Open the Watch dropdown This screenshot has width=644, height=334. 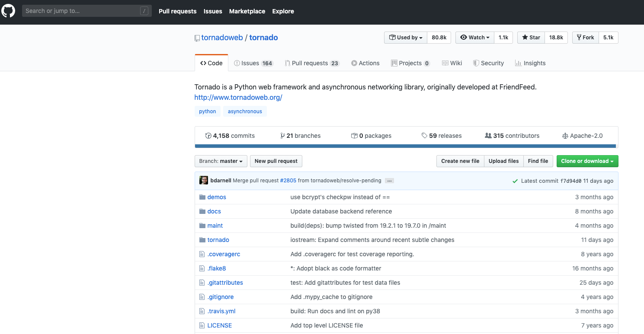[474, 38]
